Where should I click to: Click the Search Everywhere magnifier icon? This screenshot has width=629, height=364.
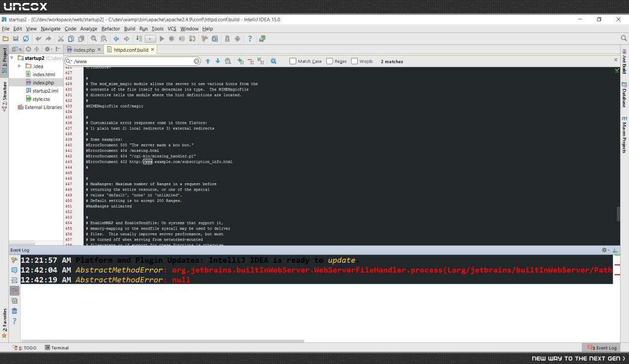[x=624, y=38]
